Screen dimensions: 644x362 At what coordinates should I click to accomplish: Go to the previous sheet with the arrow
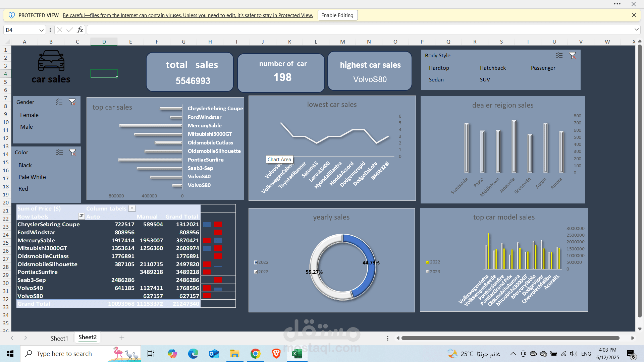coord(12,338)
